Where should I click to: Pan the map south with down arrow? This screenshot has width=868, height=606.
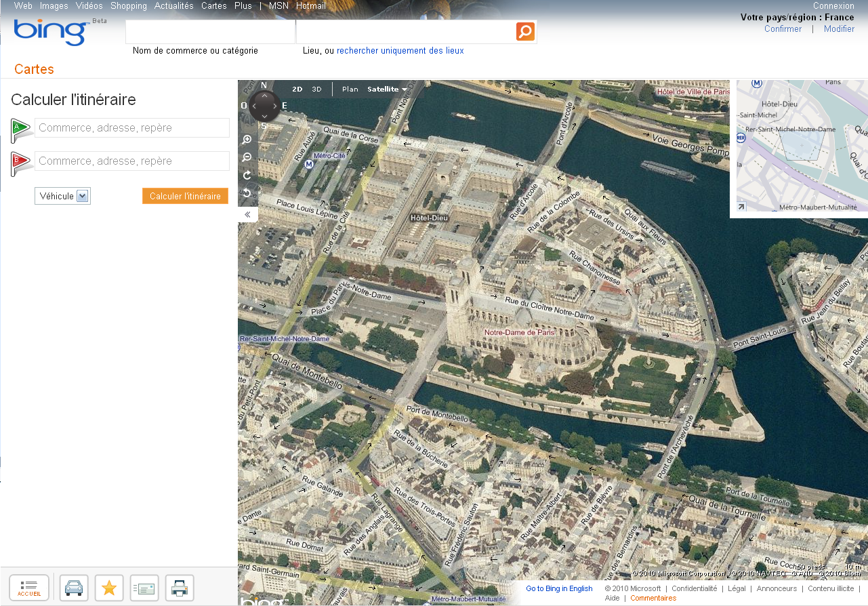(264, 116)
